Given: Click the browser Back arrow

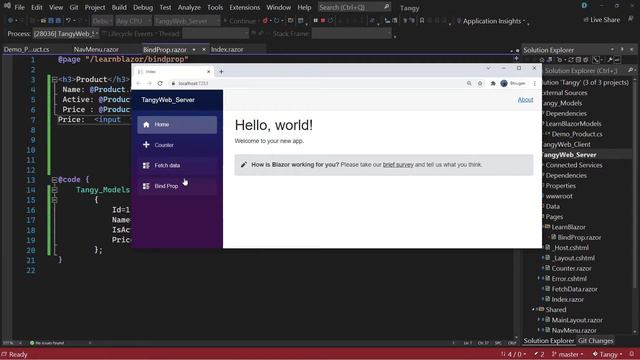Looking at the screenshot, I should pyautogui.click(x=139, y=83).
